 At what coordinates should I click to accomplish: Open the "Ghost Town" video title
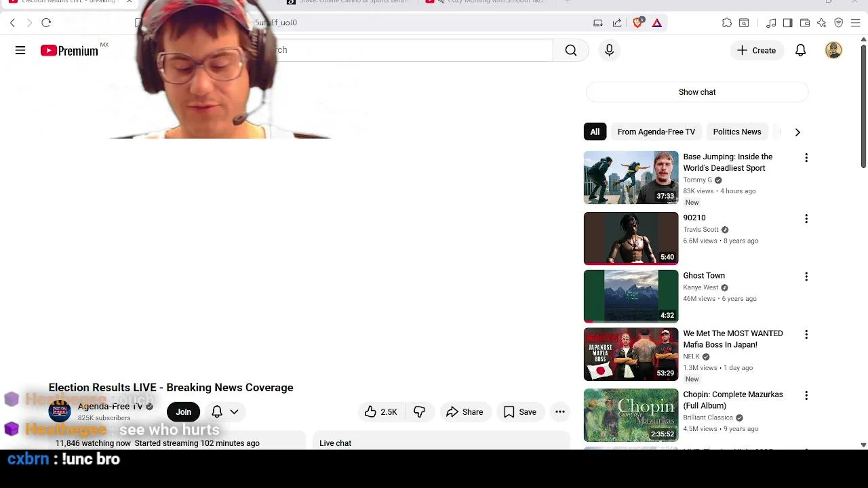(704, 276)
